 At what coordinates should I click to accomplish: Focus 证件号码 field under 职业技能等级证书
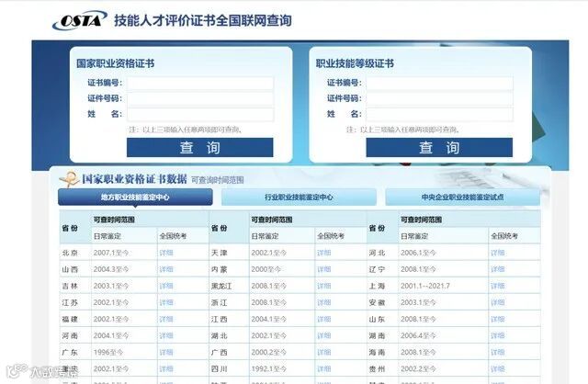[439, 99]
